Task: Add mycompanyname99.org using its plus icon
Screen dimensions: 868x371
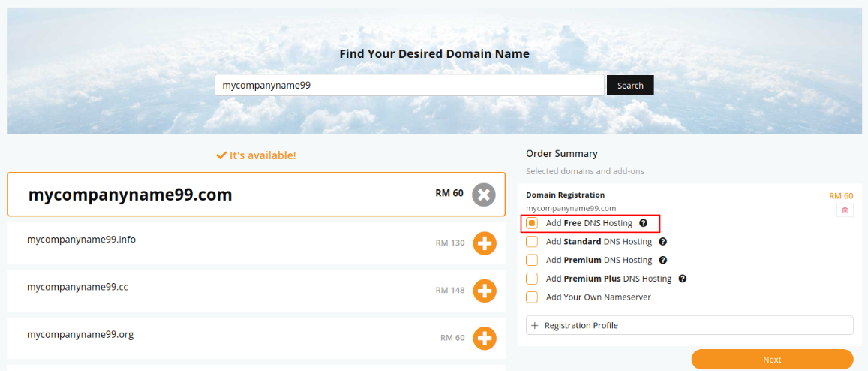Action: coord(485,338)
